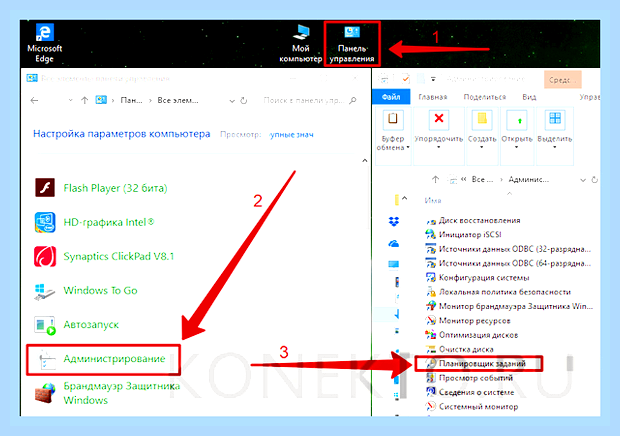The image size is (620, 436).
Task: Open the Средства contextual tab
Action: (x=563, y=80)
